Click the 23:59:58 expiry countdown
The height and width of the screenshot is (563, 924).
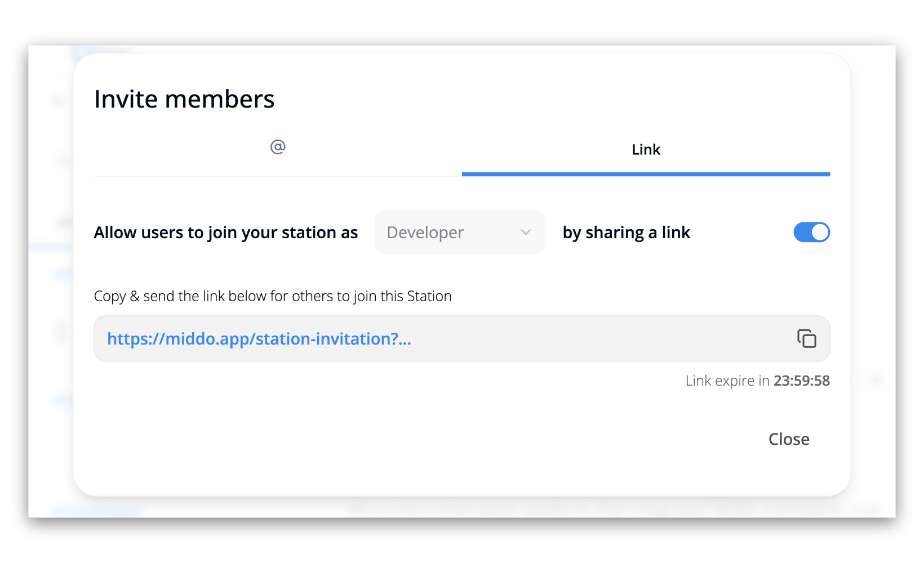pyautogui.click(x=801, y=381)
